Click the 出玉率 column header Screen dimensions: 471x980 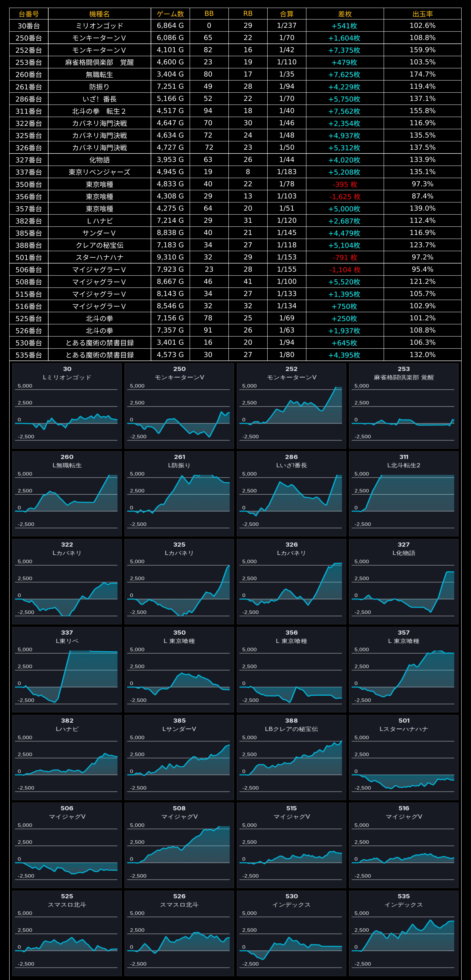(x=423, y=14)
